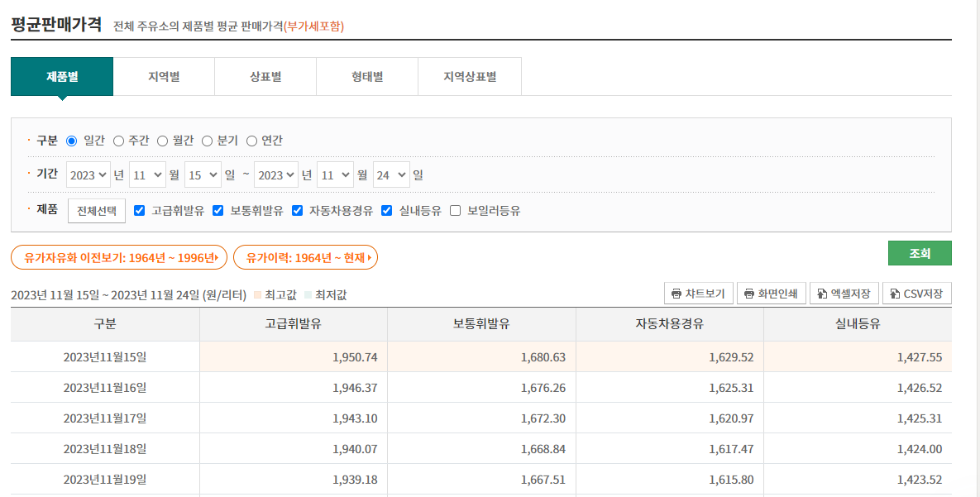Click the 2023년11월19일 row label
The width and height of the screenshot is (980, 497).
coord(105,480)
